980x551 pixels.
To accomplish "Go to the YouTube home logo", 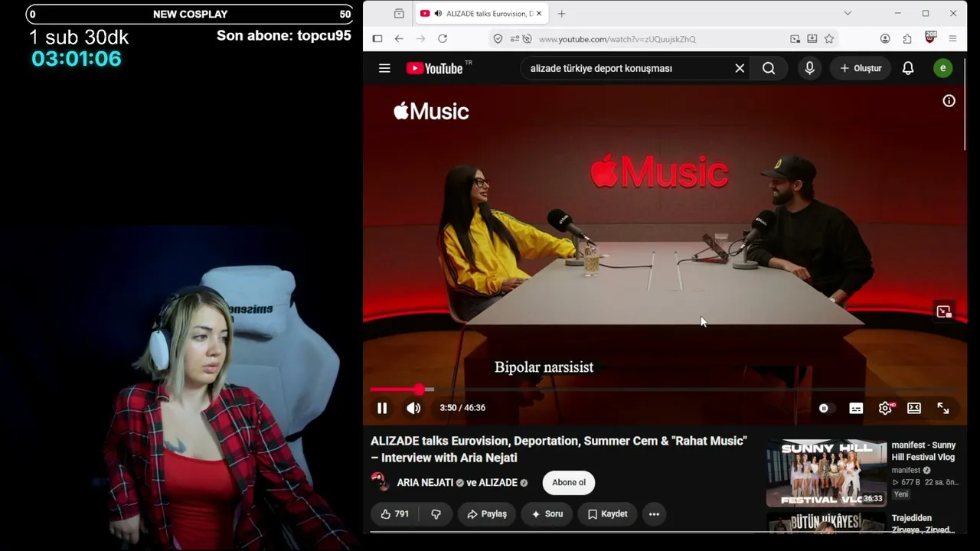I will pyautogui.click(x=434, y=68).
